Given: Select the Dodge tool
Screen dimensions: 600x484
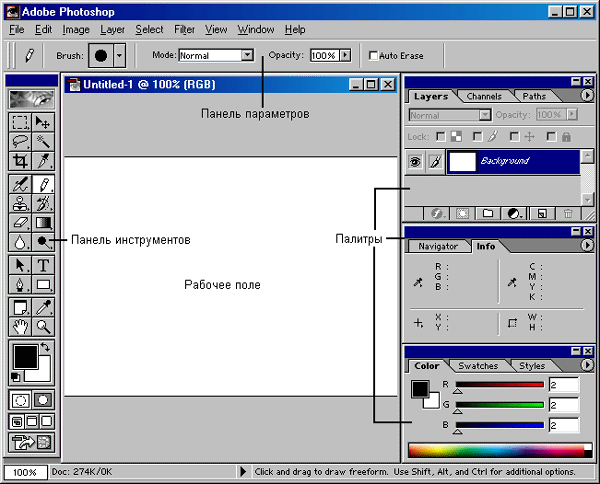Looking at the screenshot, I should pyautogui.click(x=43, y=242).
